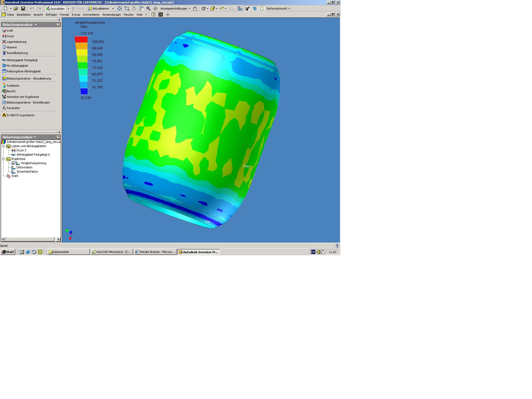Select Druck 3 in the browser tree
Screen dimensions: 532x399
point(19,151)
